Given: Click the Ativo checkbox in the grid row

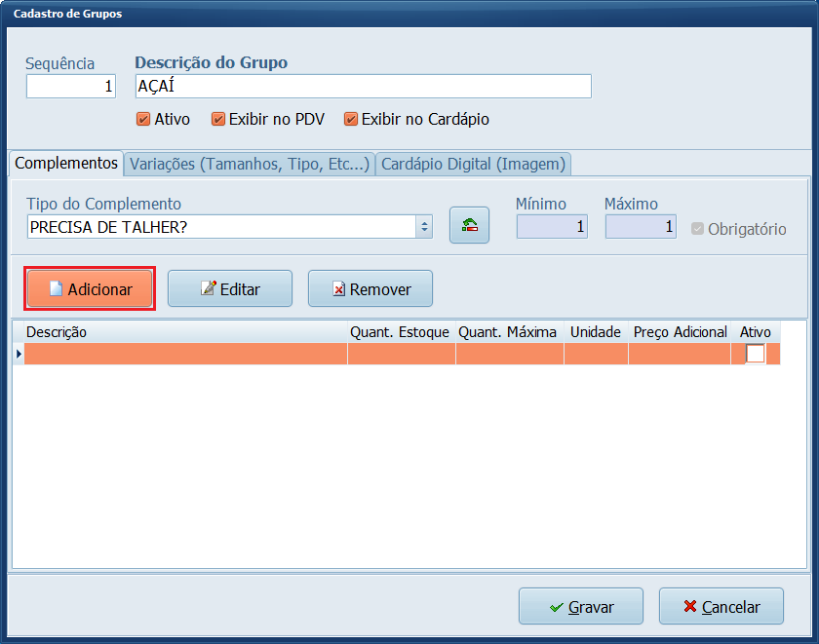Looking at the screenshot, I should pos(755,354).
